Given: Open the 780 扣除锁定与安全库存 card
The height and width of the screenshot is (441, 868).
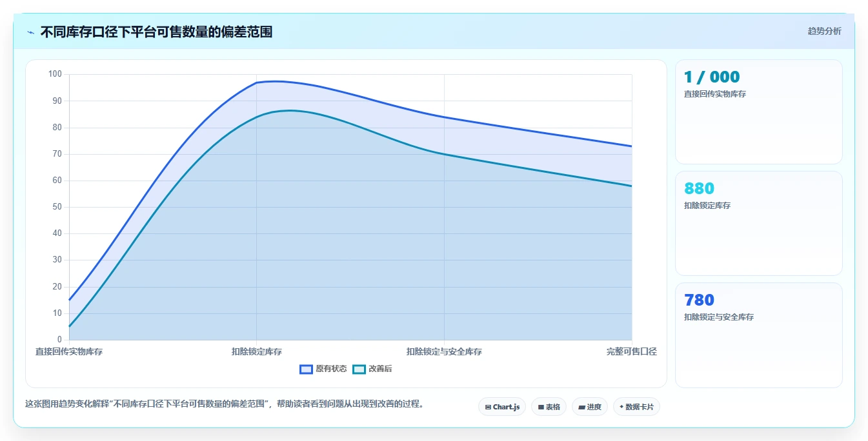Looking at the screenshot, I should click(x=758, y=335).
